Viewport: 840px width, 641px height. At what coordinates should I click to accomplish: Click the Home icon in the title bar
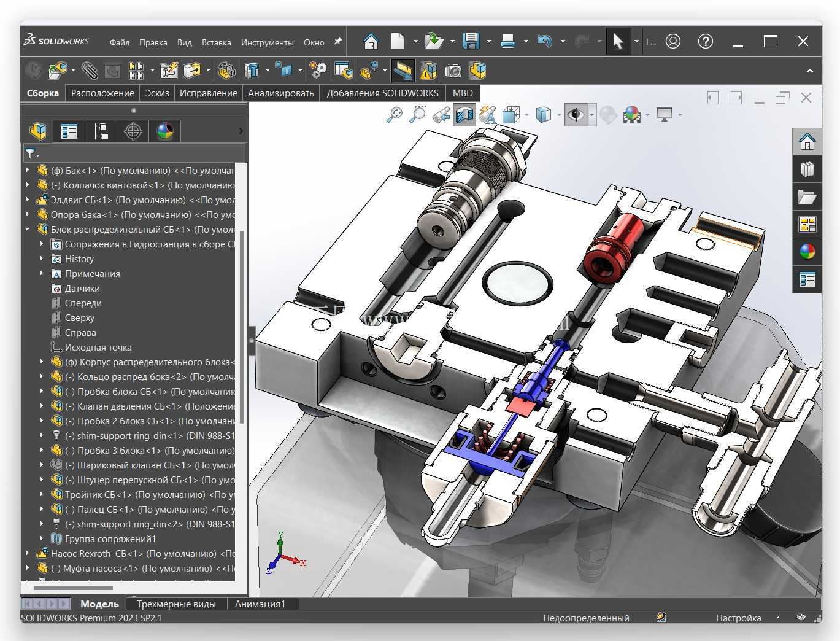[371, 41]
